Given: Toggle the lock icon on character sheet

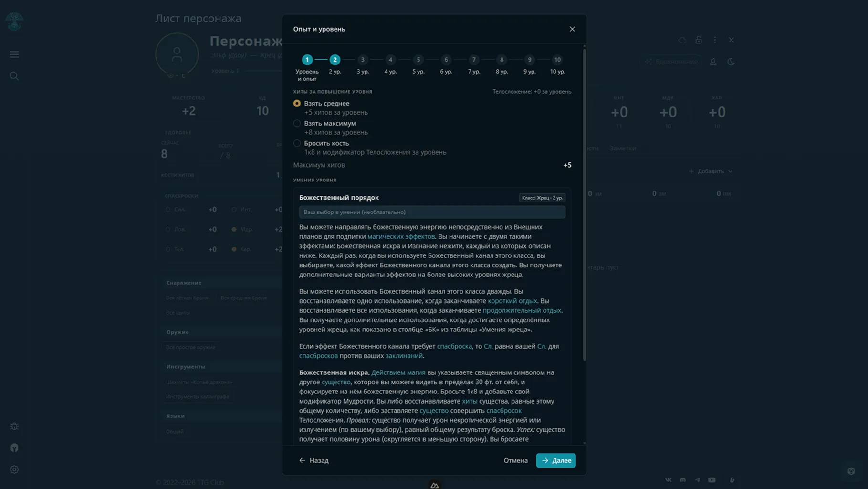Looking at the screenshot, I should [x=699, y=40].
